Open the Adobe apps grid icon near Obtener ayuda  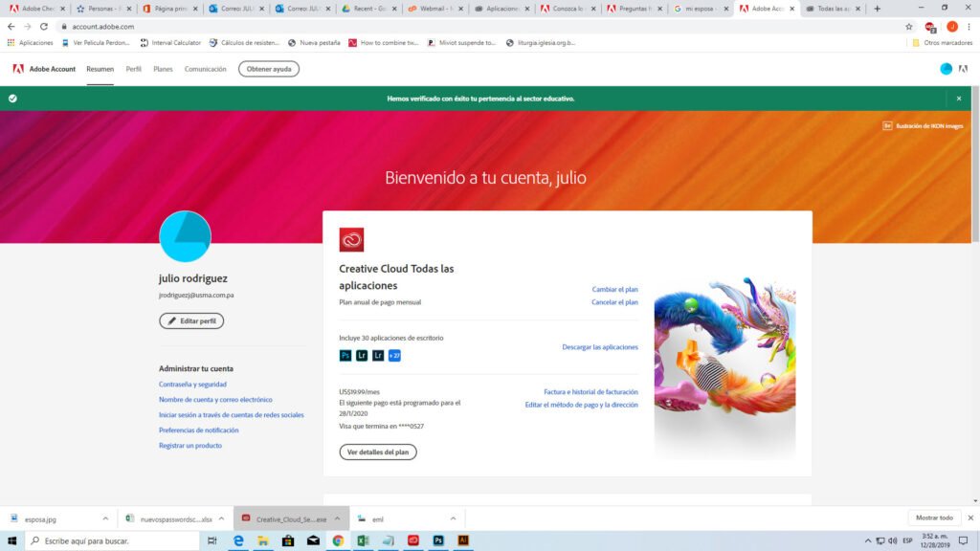pyautogui.click(x=962, y=68)
